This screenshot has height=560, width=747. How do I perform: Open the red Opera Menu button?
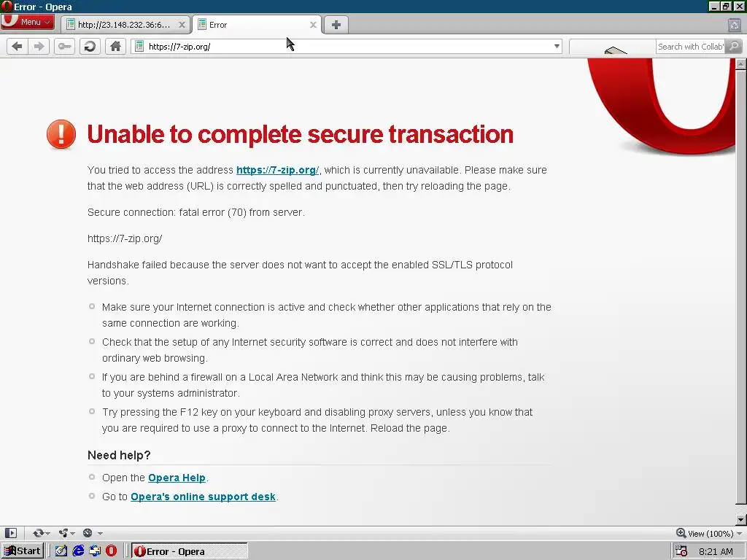click(28, 22)
